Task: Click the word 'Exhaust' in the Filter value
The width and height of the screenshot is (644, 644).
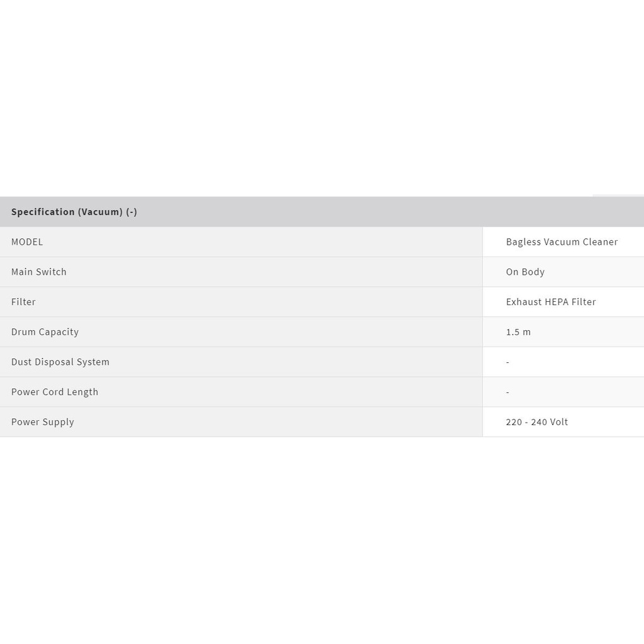Action: tap(524, 302)
